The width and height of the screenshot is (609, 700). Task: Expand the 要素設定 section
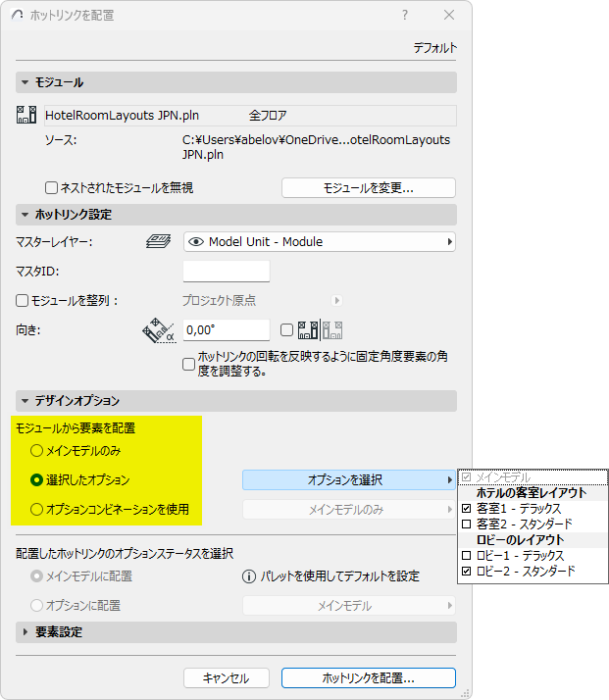click(25, 632)
